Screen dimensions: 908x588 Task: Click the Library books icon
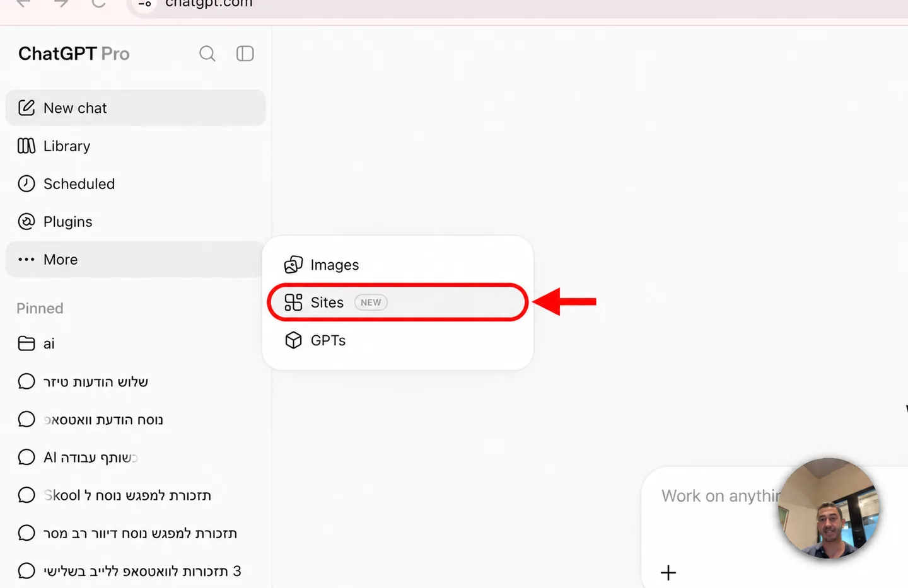coord(26,146)
